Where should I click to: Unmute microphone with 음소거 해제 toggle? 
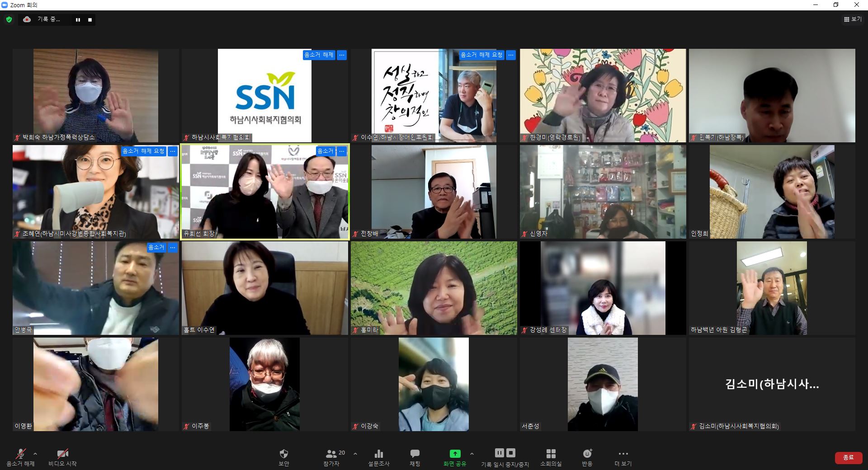click(20, 454)
